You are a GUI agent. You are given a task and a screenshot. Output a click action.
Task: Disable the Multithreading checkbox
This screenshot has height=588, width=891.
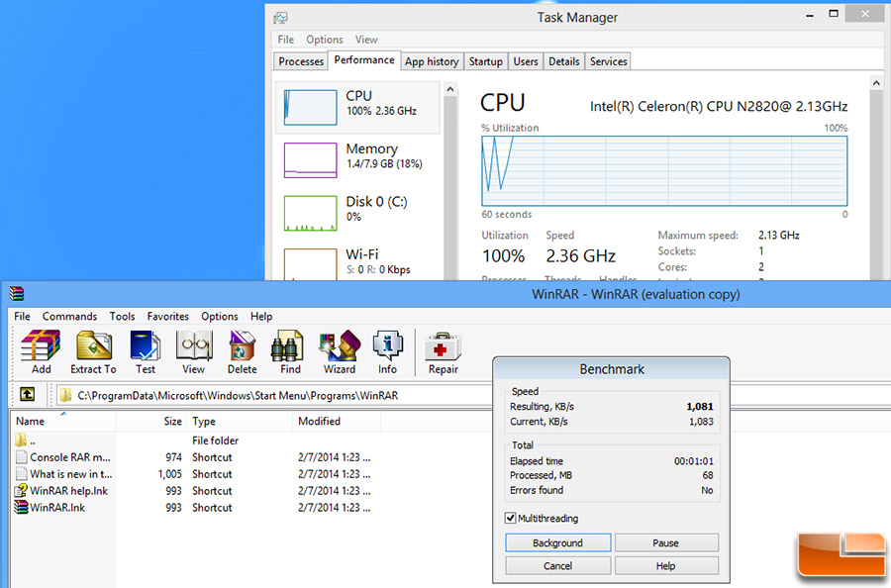point(511,518)
